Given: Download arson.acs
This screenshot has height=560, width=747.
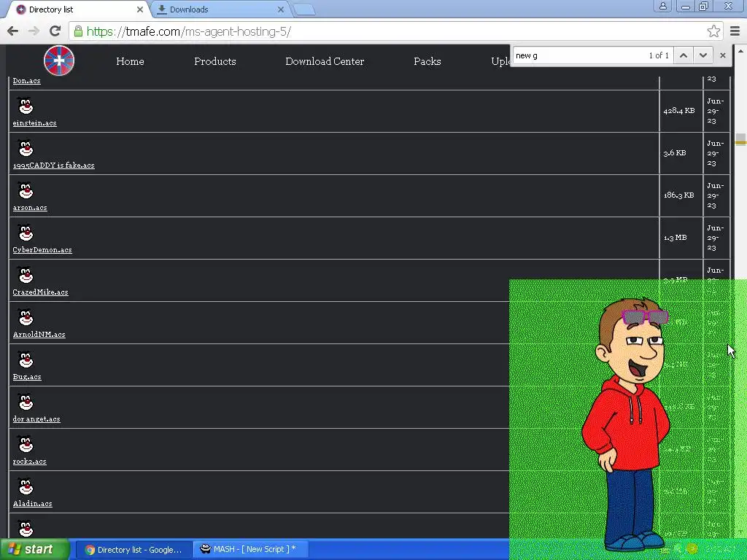Looking at the screenshot, I should (x=30, y=208).
